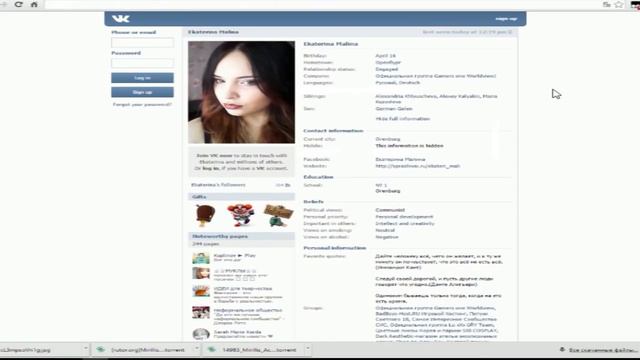Reload the page with the browser refresh icon
This screenshot has width=640, height=360.
(18, 4)
